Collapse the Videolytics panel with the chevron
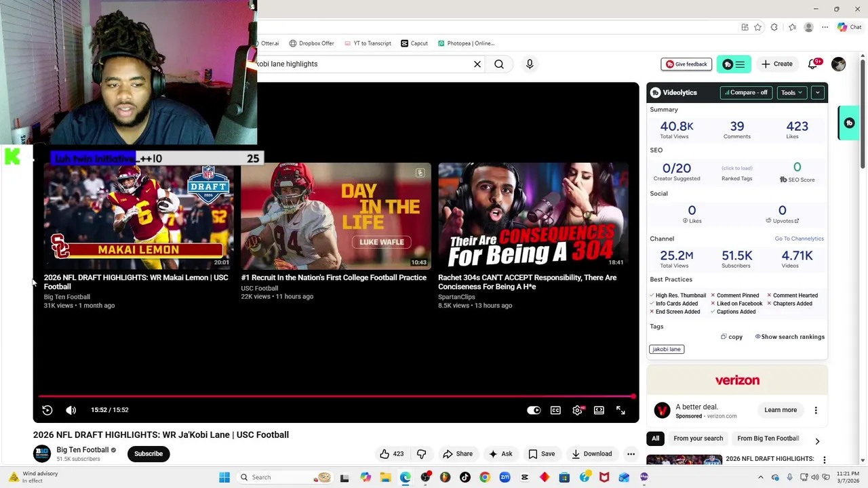Viewport: 868px width, 488px height. [x=818, y=92]
